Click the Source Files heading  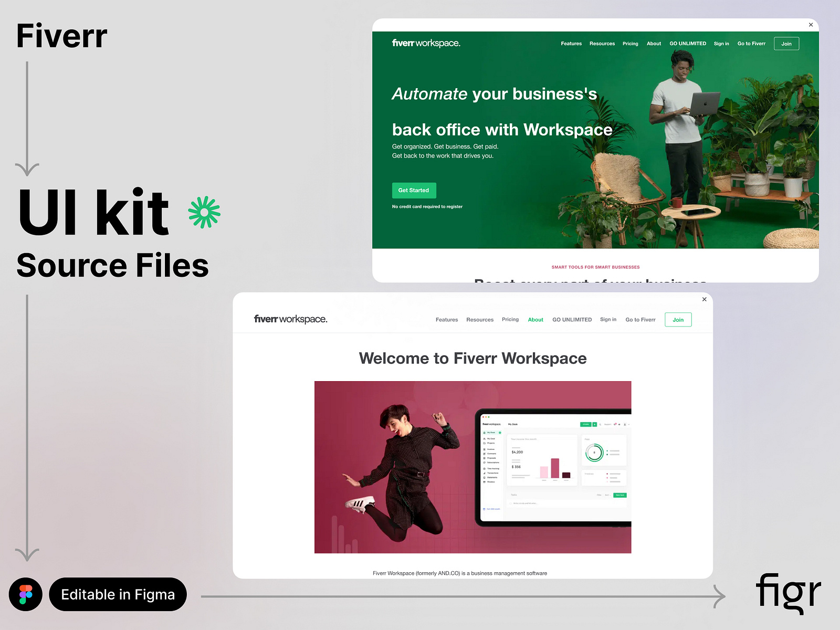point(113,265)
